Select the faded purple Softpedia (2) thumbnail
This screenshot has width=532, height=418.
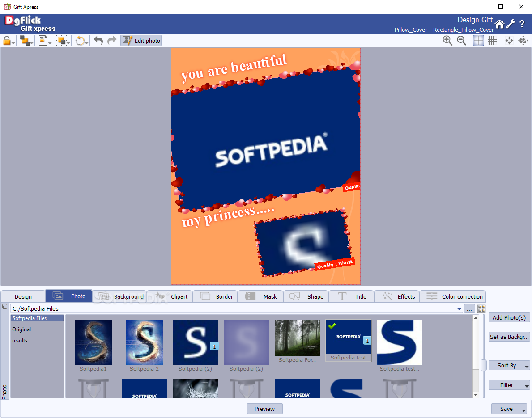[247, 342]
